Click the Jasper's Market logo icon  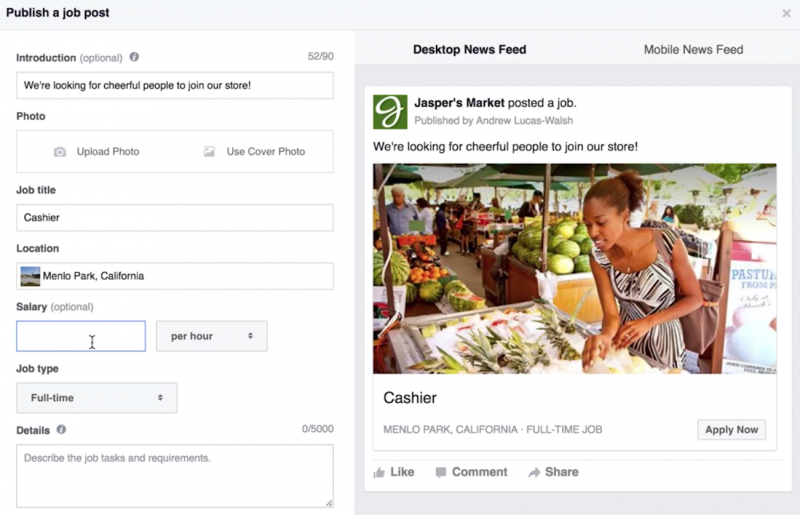tap(390, 112)
